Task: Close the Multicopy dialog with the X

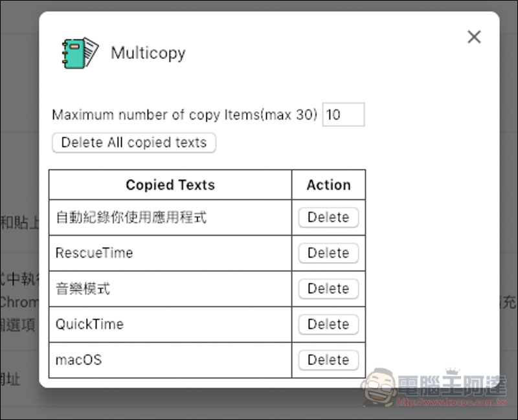Action: [x=474, y=37]
